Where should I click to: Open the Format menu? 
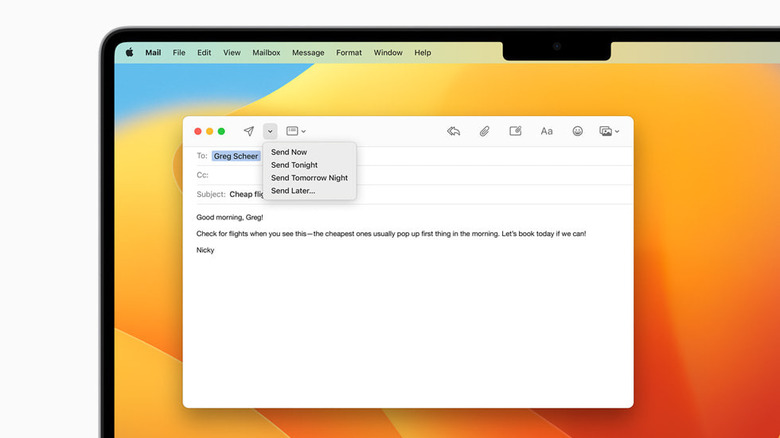click(x=349, y=52)
